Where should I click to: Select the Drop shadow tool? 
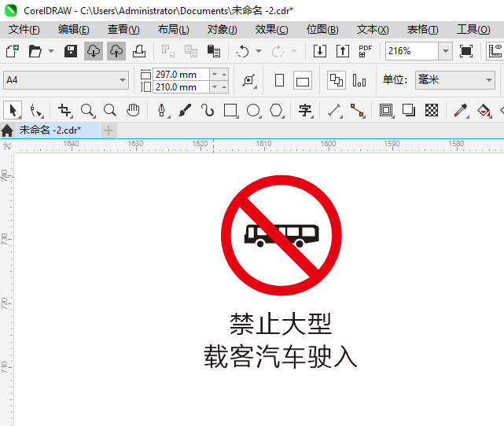pos(409,110)
